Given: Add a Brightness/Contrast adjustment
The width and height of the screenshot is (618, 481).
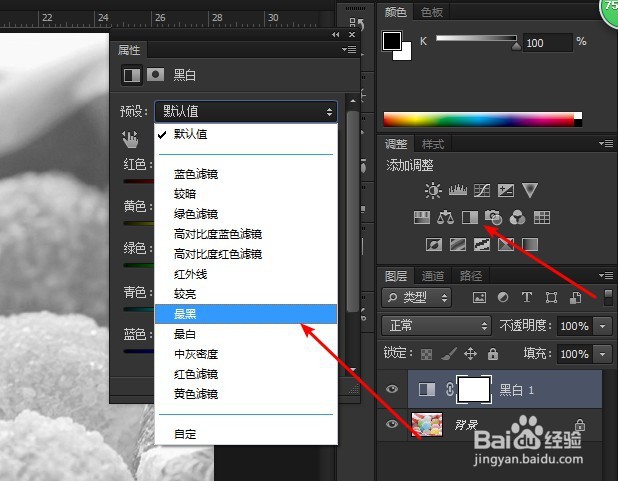Looking at the screenshot, I should [433, 190].
